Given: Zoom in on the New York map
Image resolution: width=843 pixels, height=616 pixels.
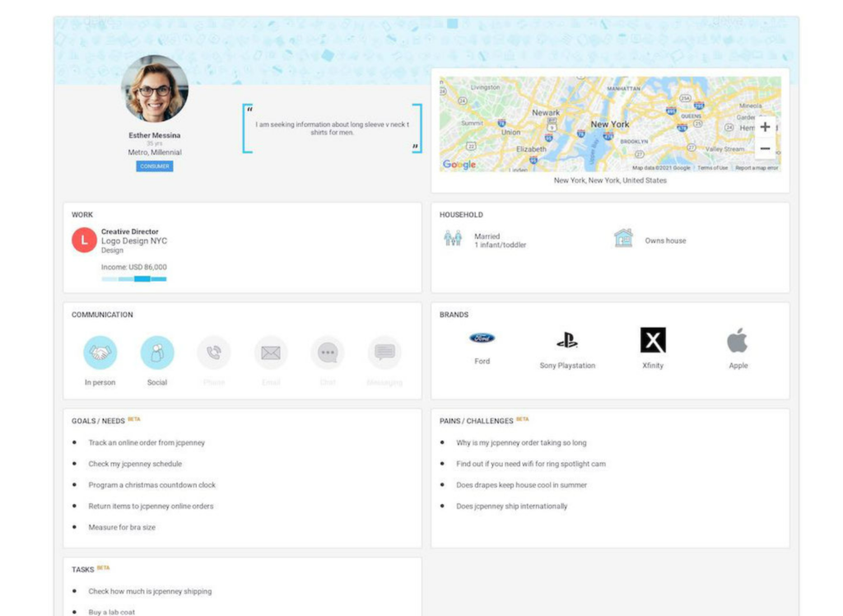Looking at the screenshot, I should point(764,127).
